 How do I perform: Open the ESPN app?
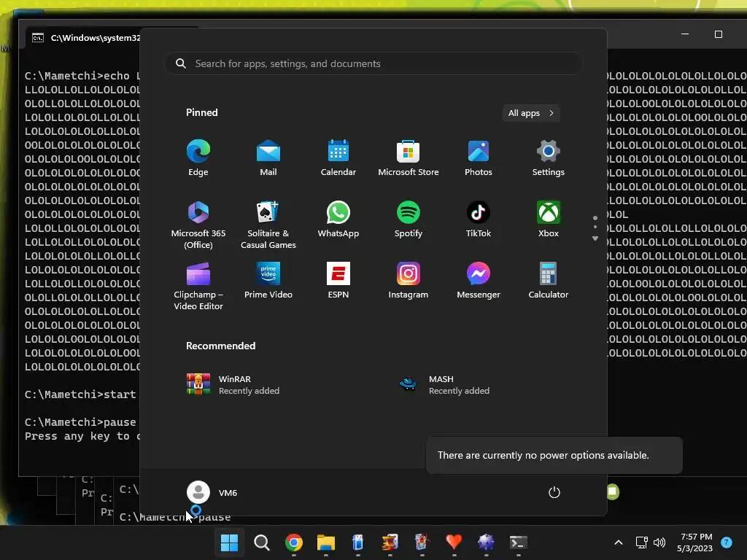(338, 281)
